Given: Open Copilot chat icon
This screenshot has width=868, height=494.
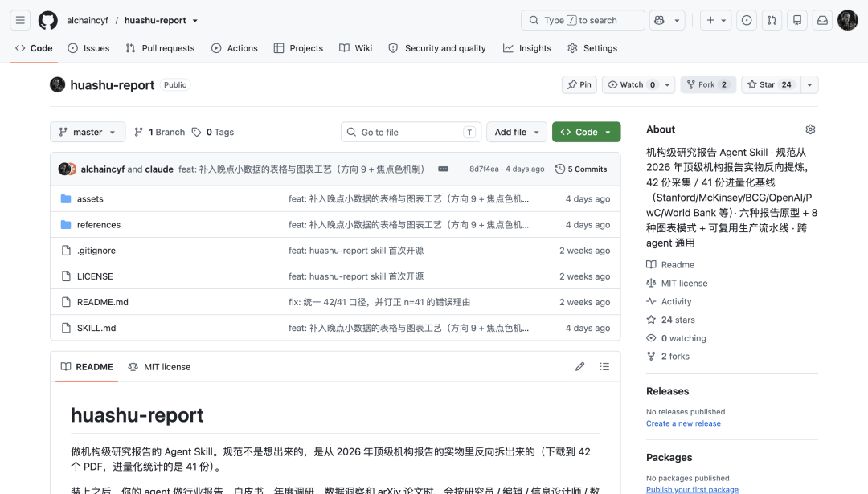Looking at the screenshot, I should [659, 20].
